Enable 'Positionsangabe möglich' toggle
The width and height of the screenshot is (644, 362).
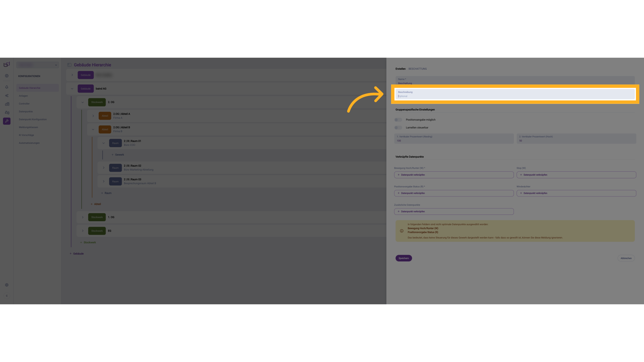pos(398,120)
